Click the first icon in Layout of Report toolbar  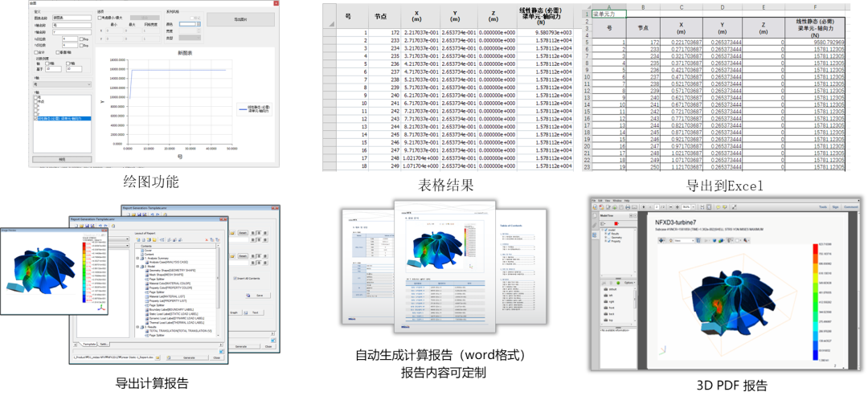[x=138, y=240]
